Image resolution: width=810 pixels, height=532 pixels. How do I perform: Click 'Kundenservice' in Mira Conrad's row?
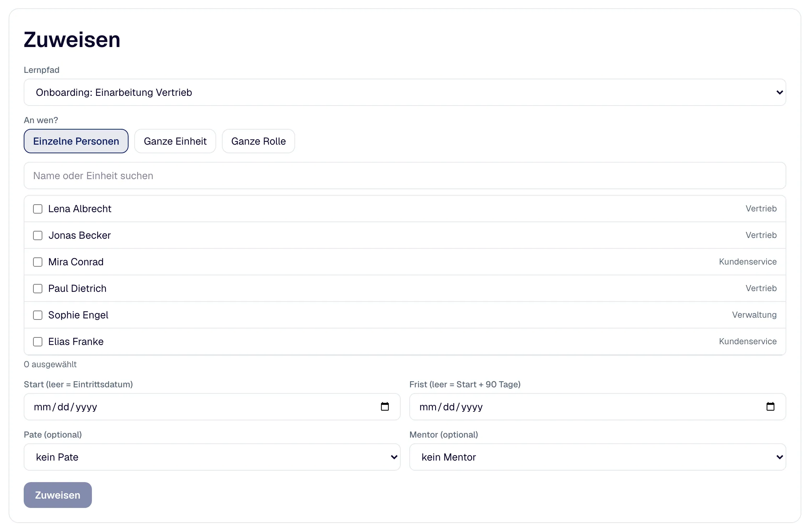click(x=748, y=262)
